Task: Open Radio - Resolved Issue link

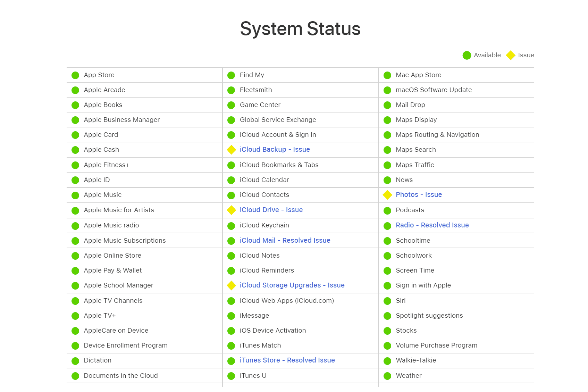Action: [x=432, y=225]
